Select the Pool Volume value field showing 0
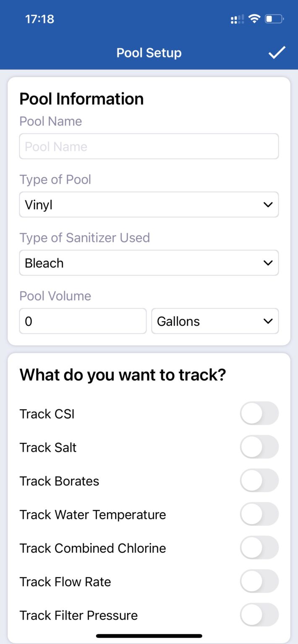This screenshot has height=644, width=298. pyautogui.click(x=82, y=321)
